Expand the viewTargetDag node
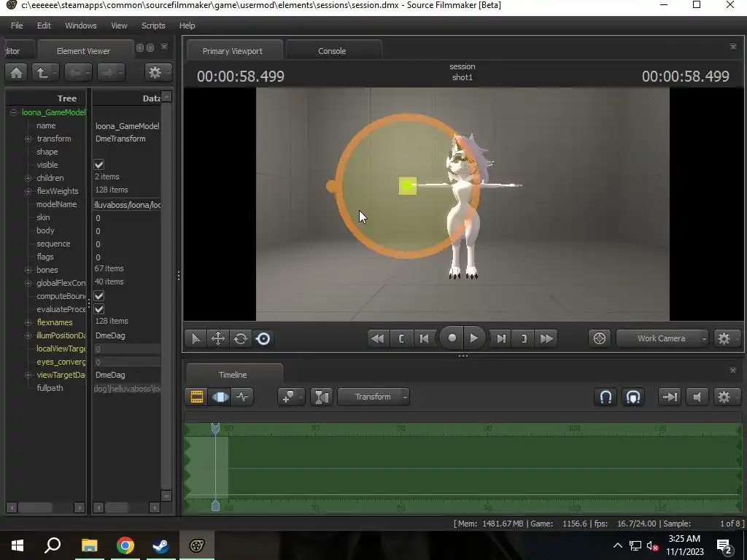This screenshot has width=747, height=560. (28, 375)
